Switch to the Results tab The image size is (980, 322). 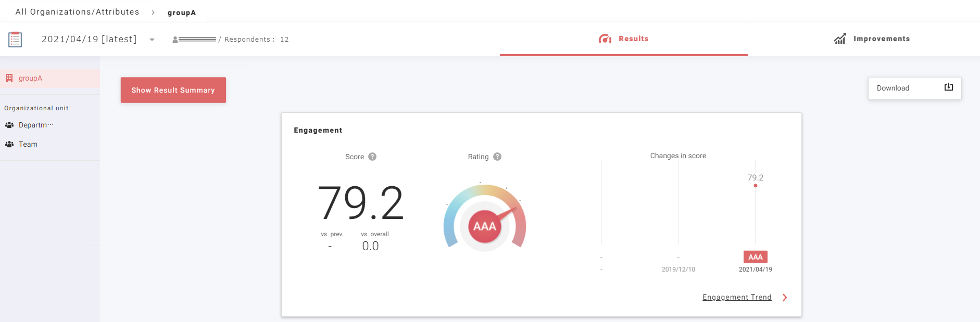(623, 39)
